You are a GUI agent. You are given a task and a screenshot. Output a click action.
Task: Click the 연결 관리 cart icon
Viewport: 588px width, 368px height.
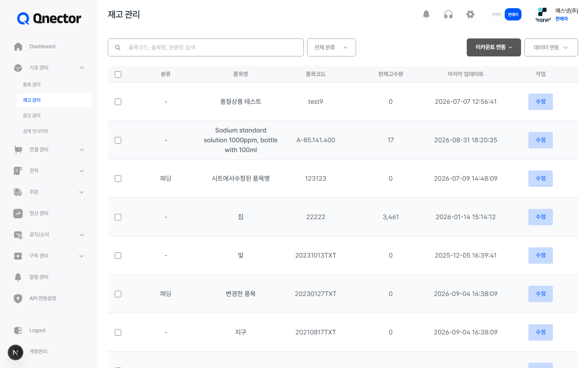(x=18, y=150)
